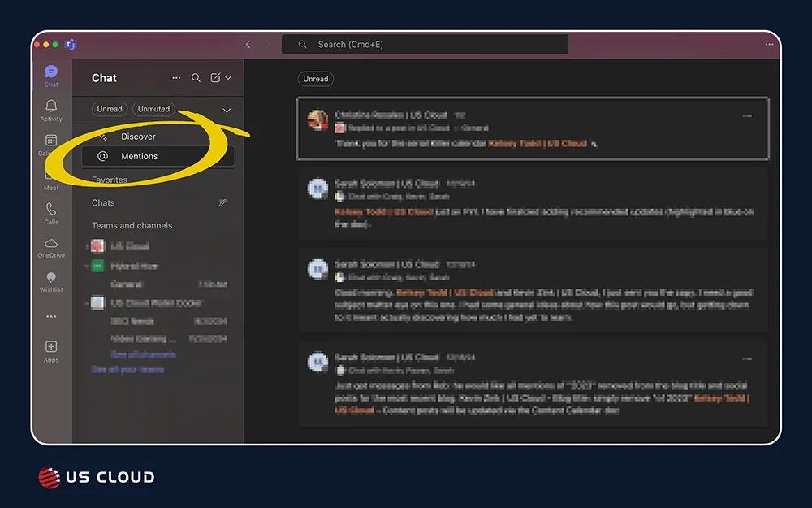812x508 pixels.
Task: Click Christina Rosales's avatar photo
Action: click(x=317, y=119)
